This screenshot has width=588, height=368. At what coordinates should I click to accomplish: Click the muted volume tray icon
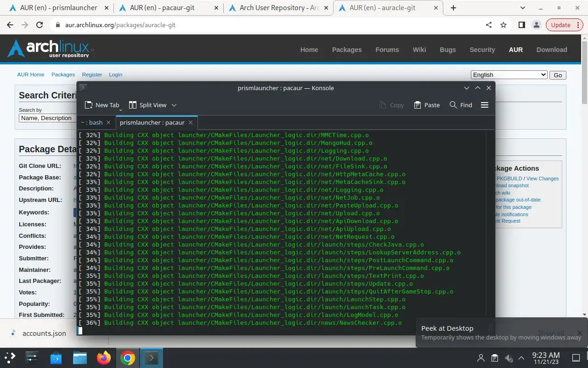(x=508, y=358)
